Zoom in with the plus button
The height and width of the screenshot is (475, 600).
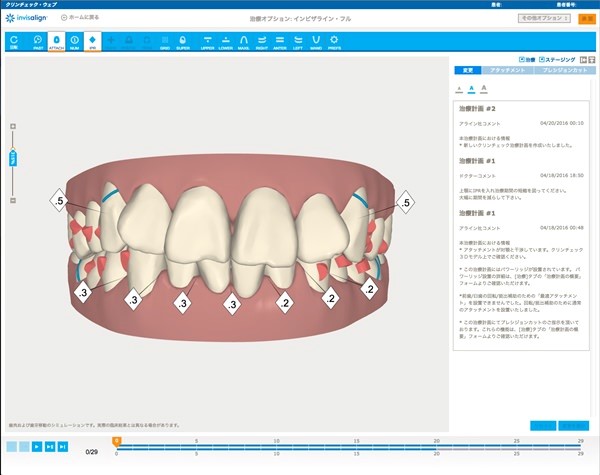(x=14, y=126)
